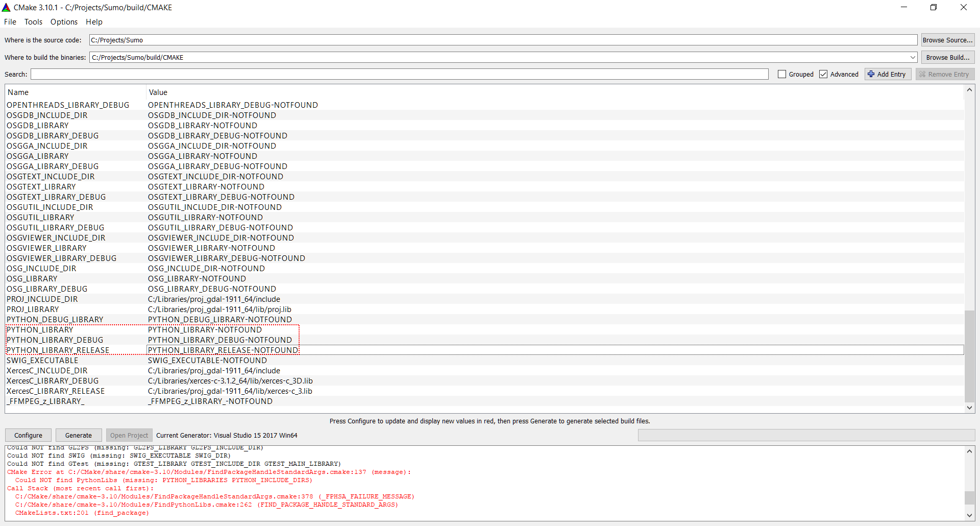Screen dimensions: 980x526
Task: Click the Add Entry plus icon
Action: 871,74
